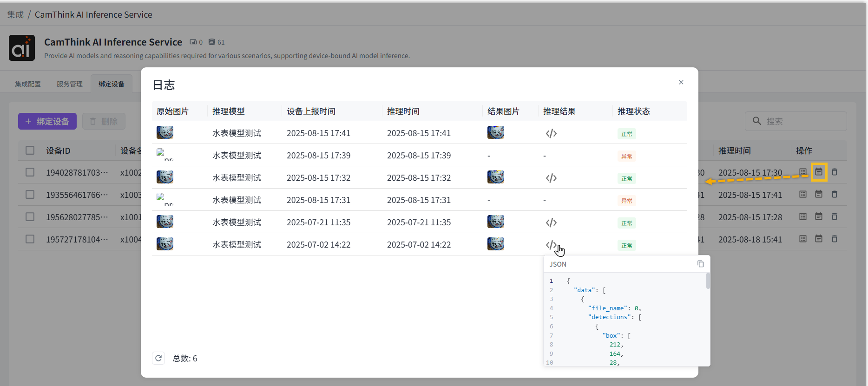Show JSON result for 2025-07-21 11:35 log
Image resolution: width=868 pixels, height=386 pixels.
(551, 223)
